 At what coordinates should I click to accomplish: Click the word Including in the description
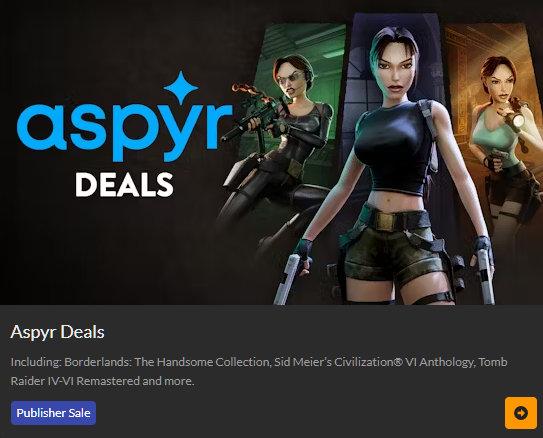(36, 362)
